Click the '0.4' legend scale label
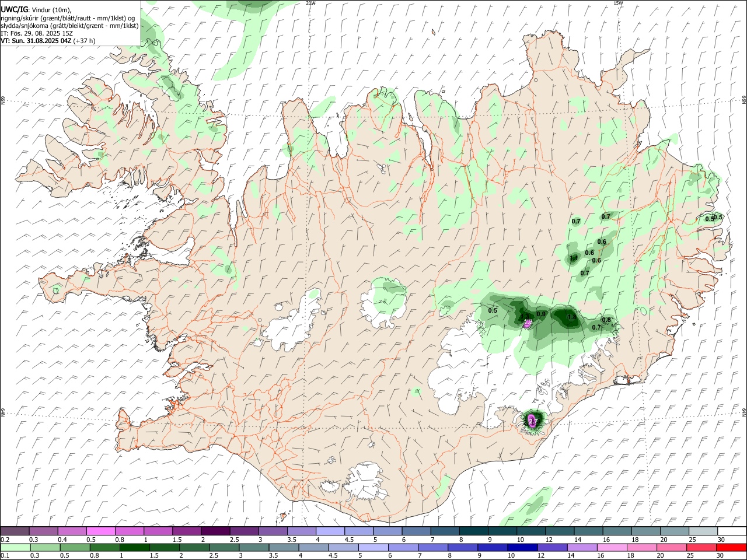Image resolution: width=747 pixels, height=560 pixels. [x=62, y=540]
